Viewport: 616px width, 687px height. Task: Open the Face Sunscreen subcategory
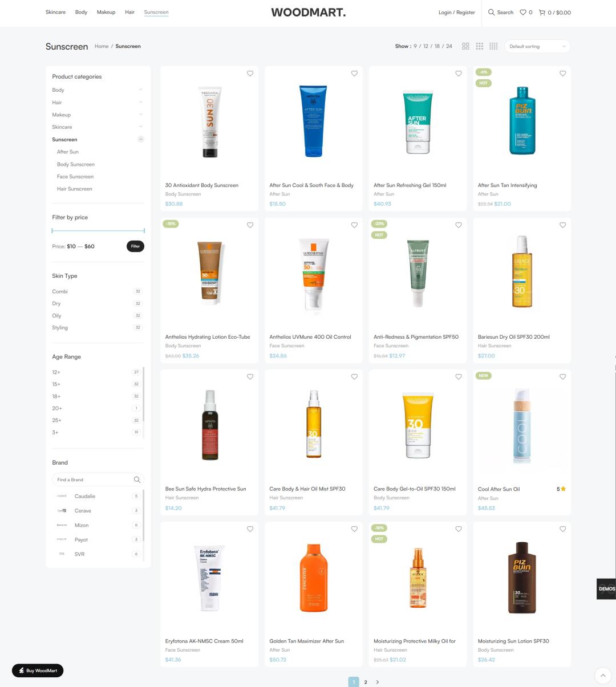(x=75, y=177)
